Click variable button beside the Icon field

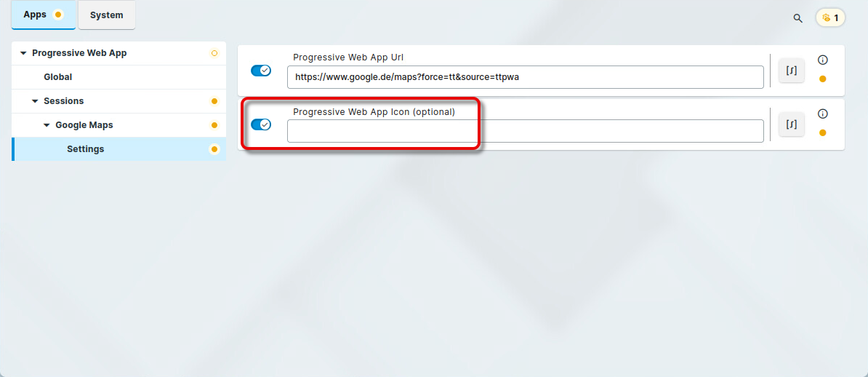coord(792,124)
